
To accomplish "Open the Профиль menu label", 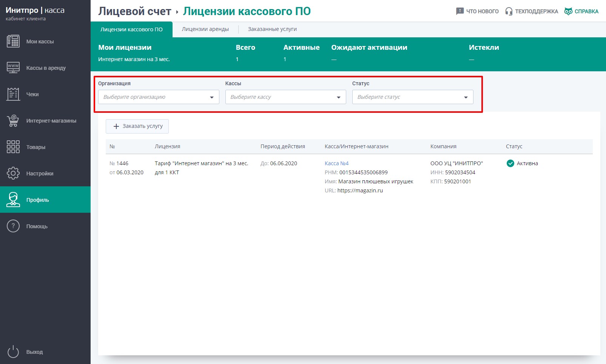I will tap(38, 200).
